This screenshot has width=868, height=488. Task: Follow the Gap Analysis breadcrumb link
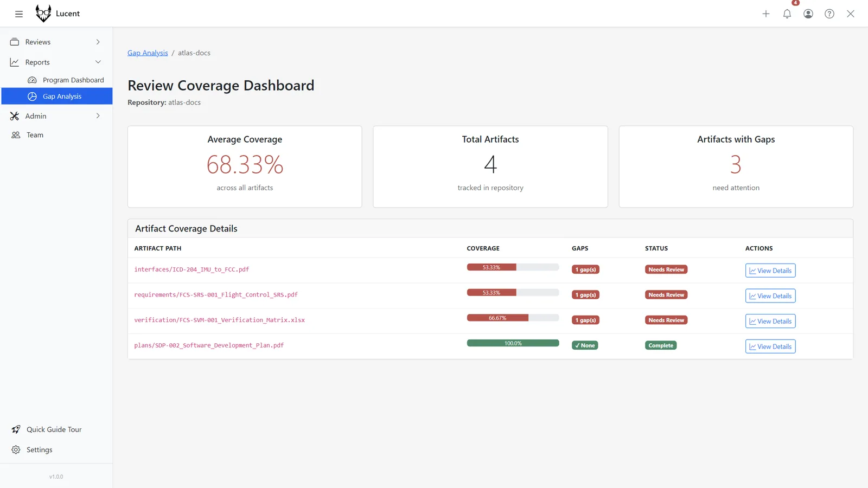pos(148,53)
